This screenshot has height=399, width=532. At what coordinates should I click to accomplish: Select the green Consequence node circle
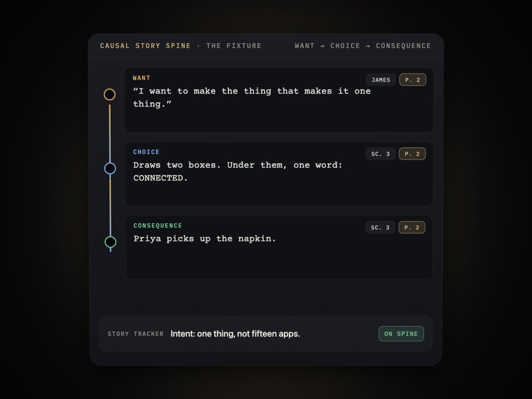click(110, 242)
